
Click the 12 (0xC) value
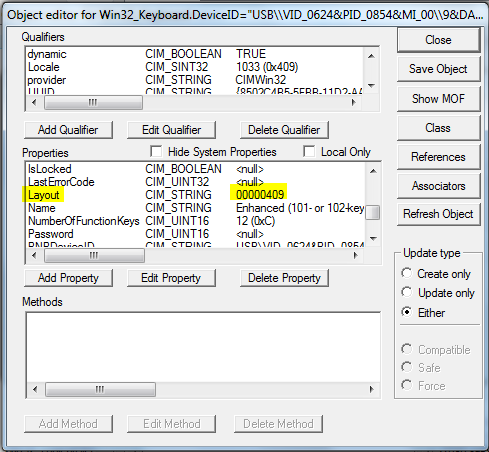click(255, 221)
